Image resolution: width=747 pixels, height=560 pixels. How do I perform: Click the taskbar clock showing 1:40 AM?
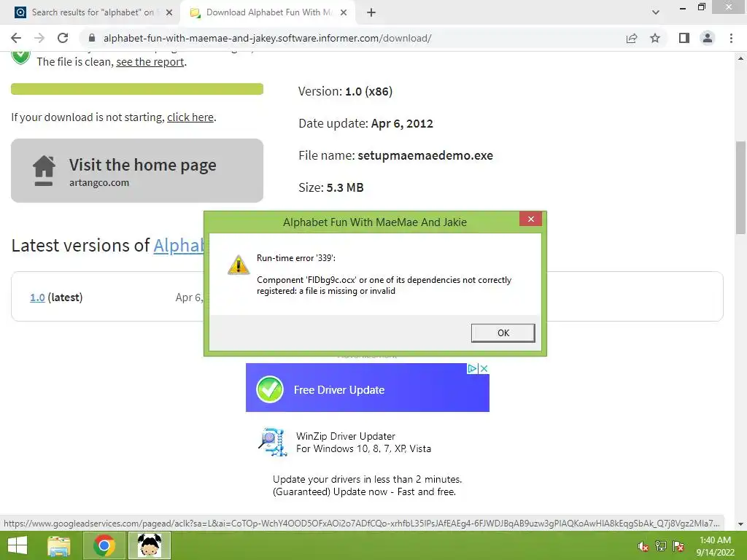pos(715,546)
